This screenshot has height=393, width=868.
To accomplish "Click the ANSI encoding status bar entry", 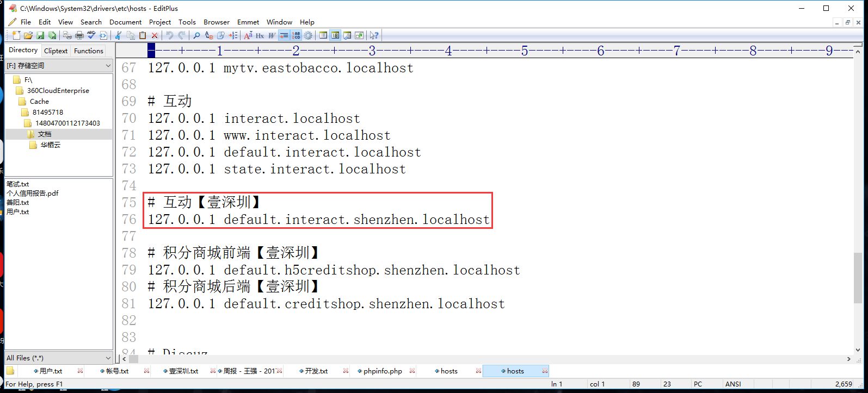I will [x=733, y=384].
